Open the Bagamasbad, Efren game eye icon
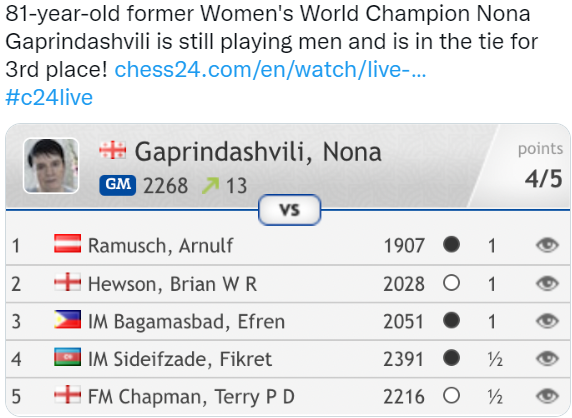Viewport: 572px width, 418px height. coord(547,321)
